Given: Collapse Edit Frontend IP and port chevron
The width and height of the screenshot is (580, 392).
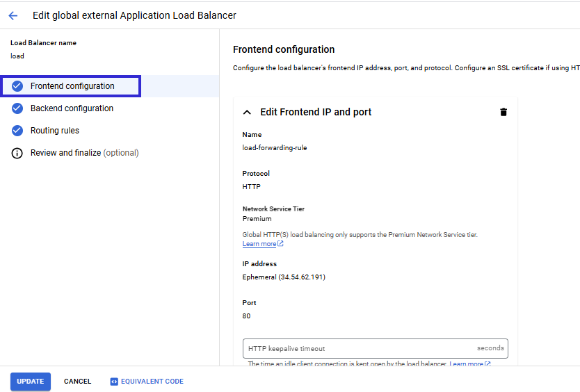Looking at the screenshot, I should [x=247, y=112].
